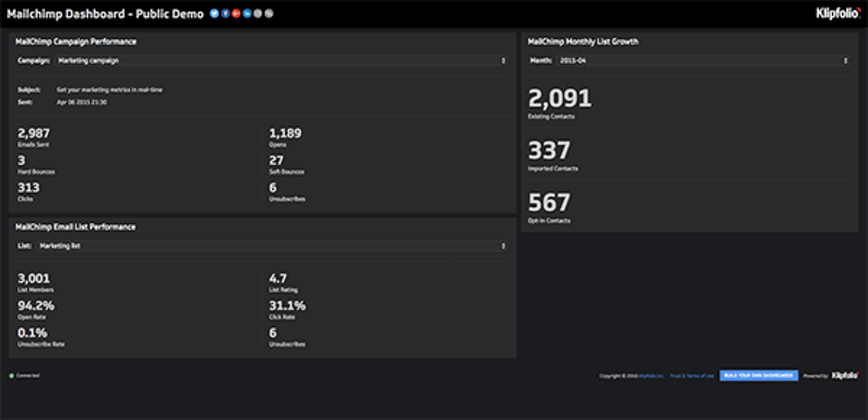Screen dimensions: 868x420
Task: Click the 0.1% Unsubscribe Rate value
Action: tap(32, 333)
